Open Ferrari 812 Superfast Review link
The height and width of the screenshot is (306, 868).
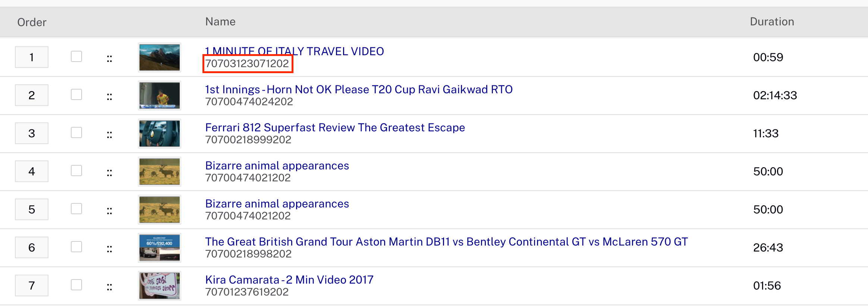click(335, 128)
